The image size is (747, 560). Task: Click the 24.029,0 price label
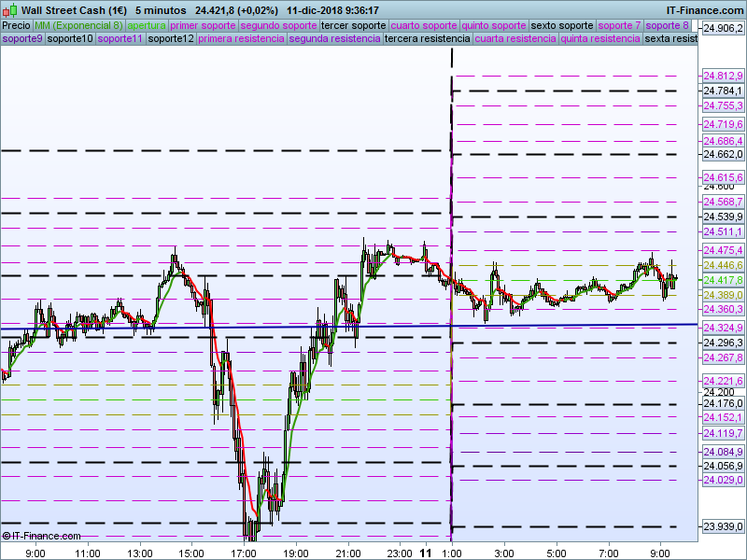click(x=723, y=480)
